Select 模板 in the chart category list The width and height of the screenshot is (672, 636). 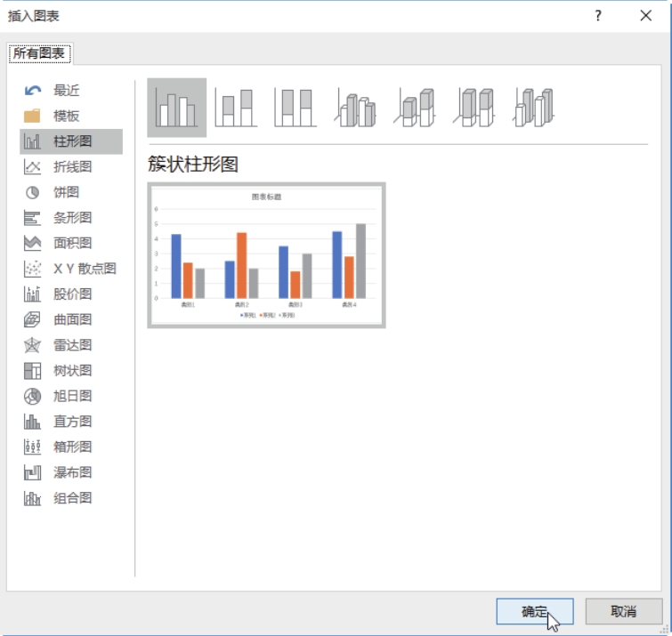coord(67,116)
